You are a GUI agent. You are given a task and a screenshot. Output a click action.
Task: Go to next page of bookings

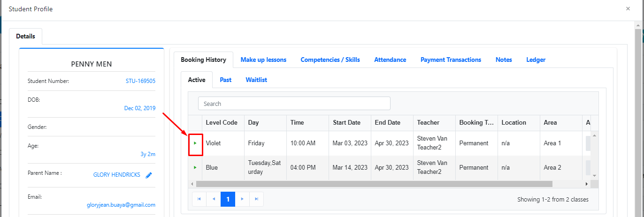(242, 199)
